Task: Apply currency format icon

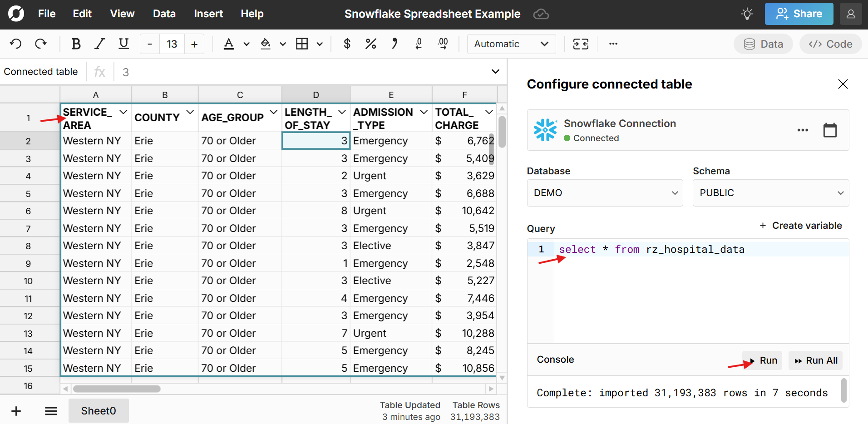Action: [347, 44]
